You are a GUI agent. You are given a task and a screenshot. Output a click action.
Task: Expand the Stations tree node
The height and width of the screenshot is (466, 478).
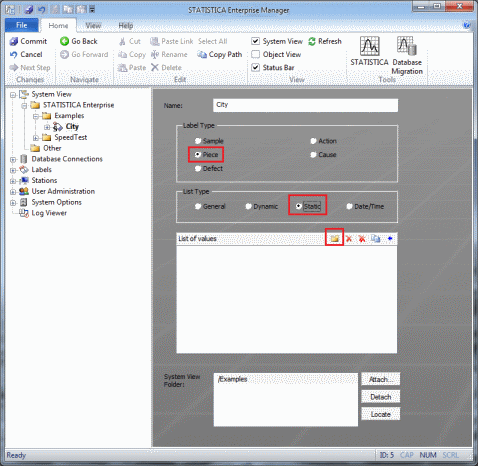13,181
